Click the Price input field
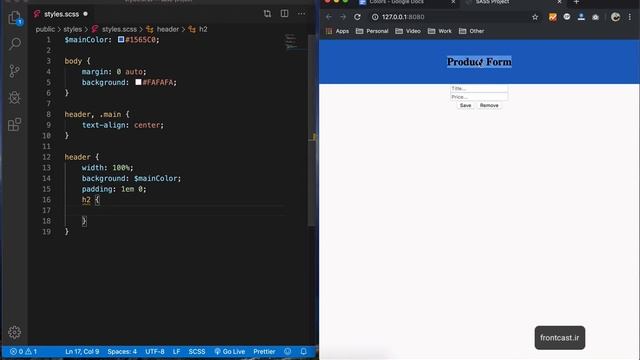Viewport: 640px width, 360px height. pyautogui.click(x=479, y=97)
